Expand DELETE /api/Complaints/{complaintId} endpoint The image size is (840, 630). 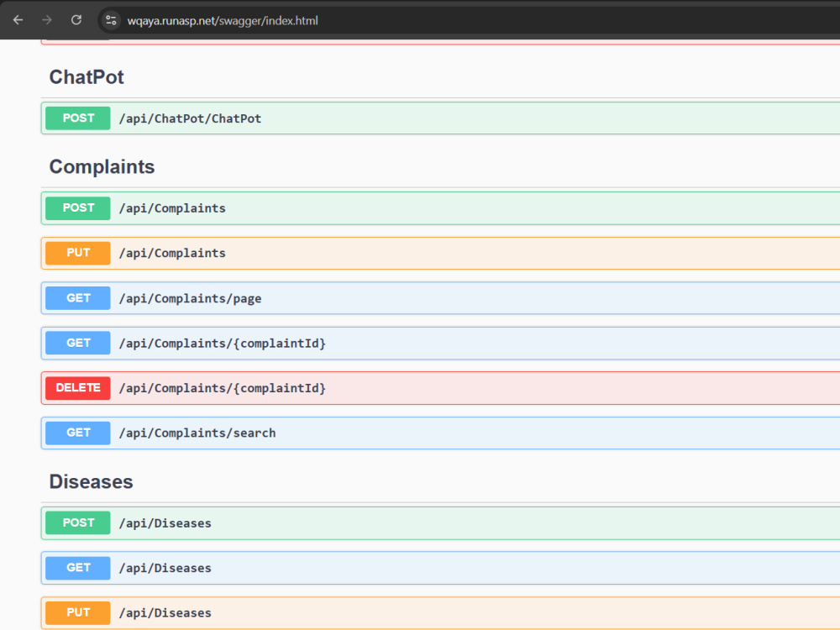(x=440, y=388)
